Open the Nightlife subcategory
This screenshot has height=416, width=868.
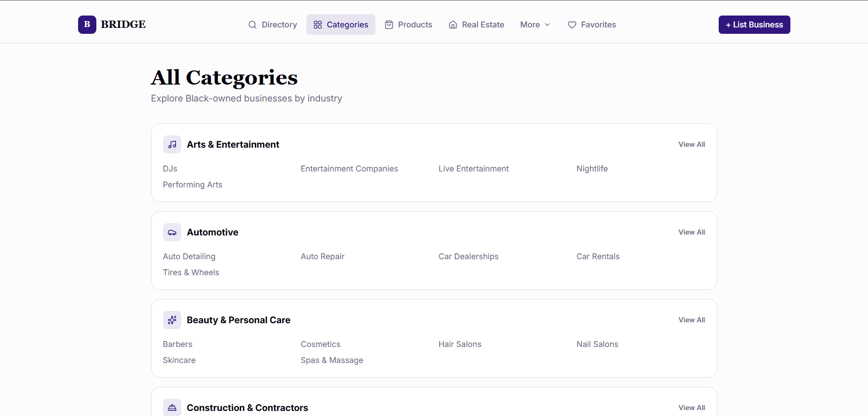(592, 169)
